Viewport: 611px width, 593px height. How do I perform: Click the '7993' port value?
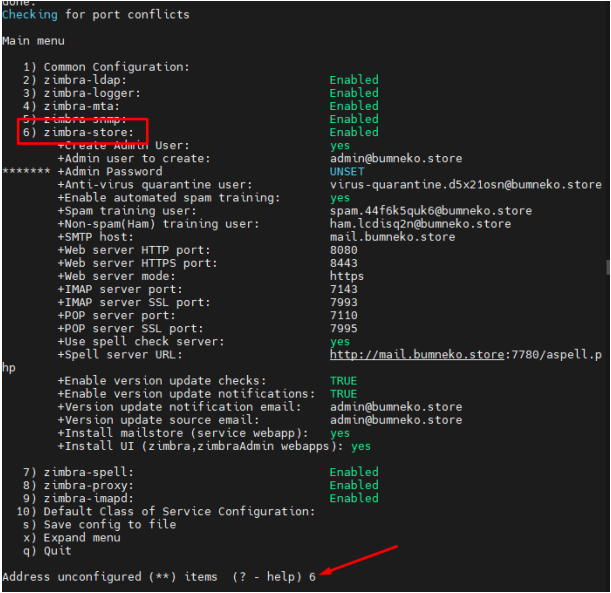[x=344, y=303]
